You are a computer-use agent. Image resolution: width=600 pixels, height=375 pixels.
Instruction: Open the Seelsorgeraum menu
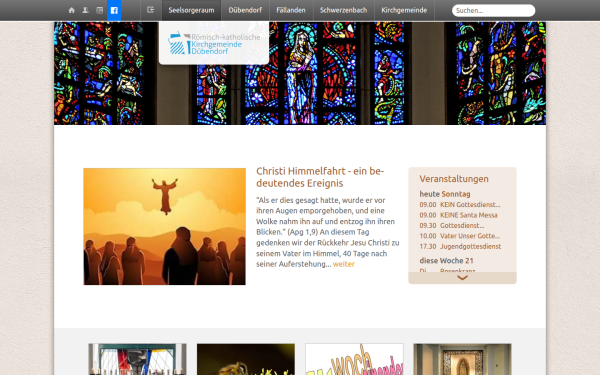coord(191,10)
